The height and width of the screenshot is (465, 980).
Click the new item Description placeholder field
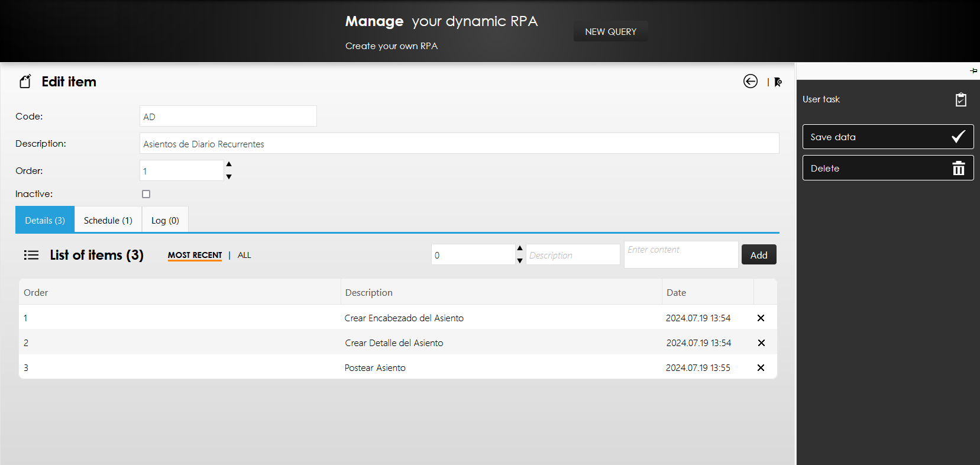coord(573,255)
